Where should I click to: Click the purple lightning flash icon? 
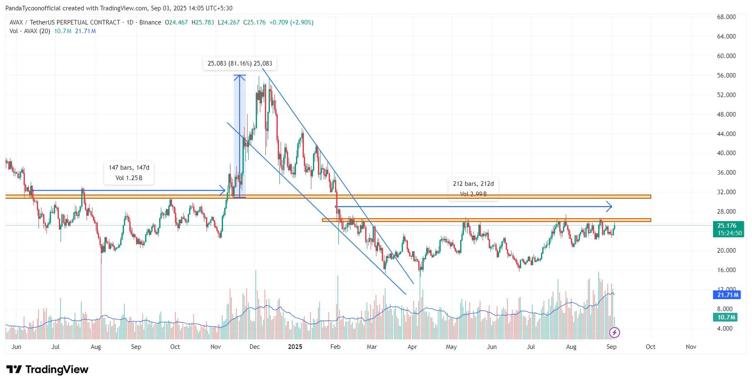pyautogui.click(x=615, y=332)
